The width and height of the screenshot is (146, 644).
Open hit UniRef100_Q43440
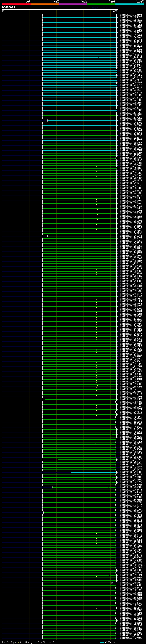pyautogui.click(x=131, y=37)
